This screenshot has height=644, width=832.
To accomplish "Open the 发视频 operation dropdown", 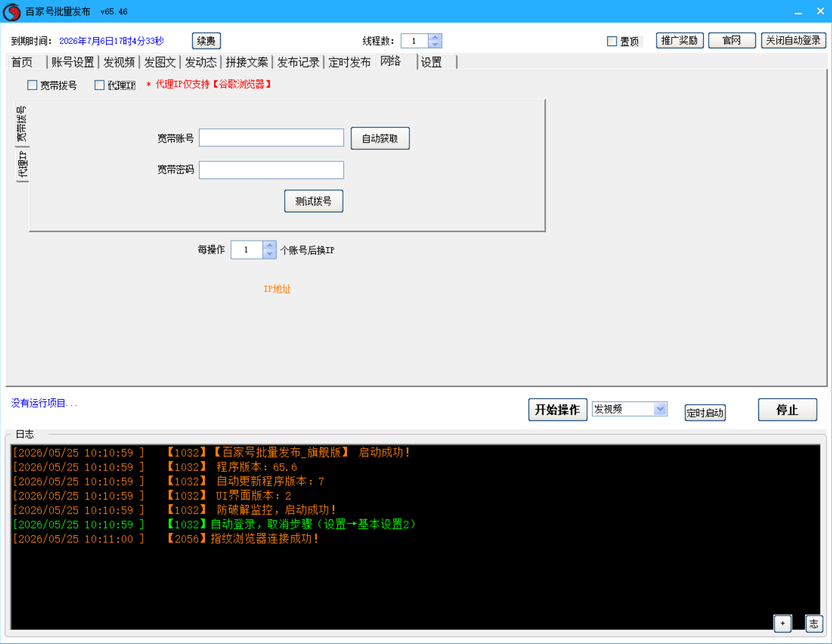I will [629, 409].
